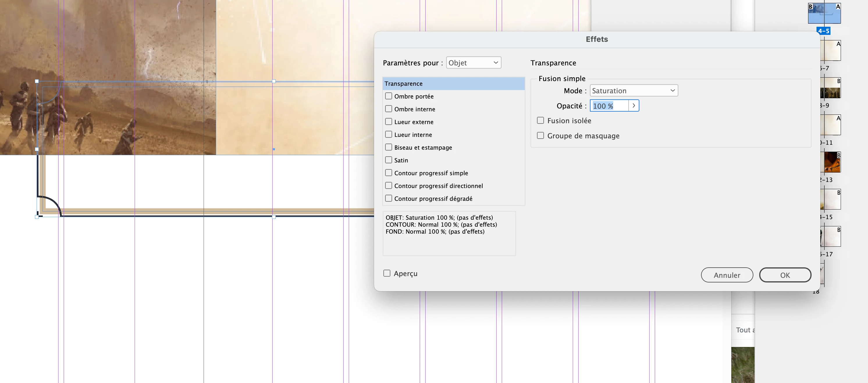Check the Lueur externe option
Screen dimensions: 868x383
[389, 122]
